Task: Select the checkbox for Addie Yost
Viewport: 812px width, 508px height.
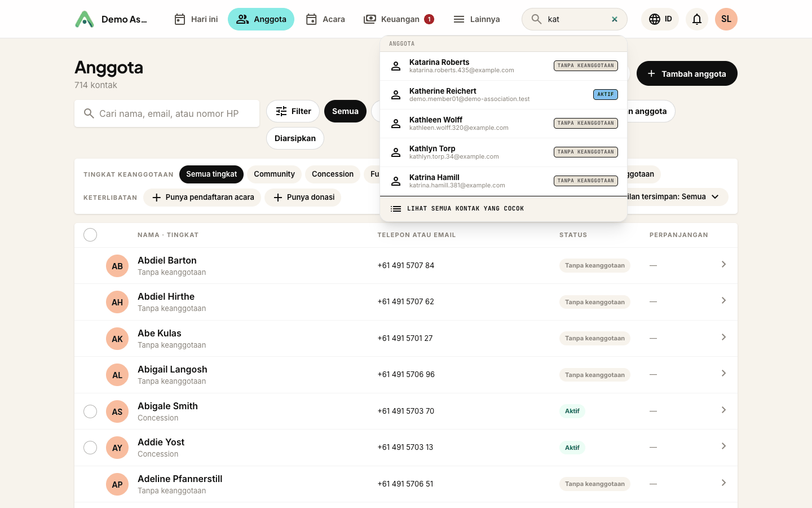Action: coord(90,448)
